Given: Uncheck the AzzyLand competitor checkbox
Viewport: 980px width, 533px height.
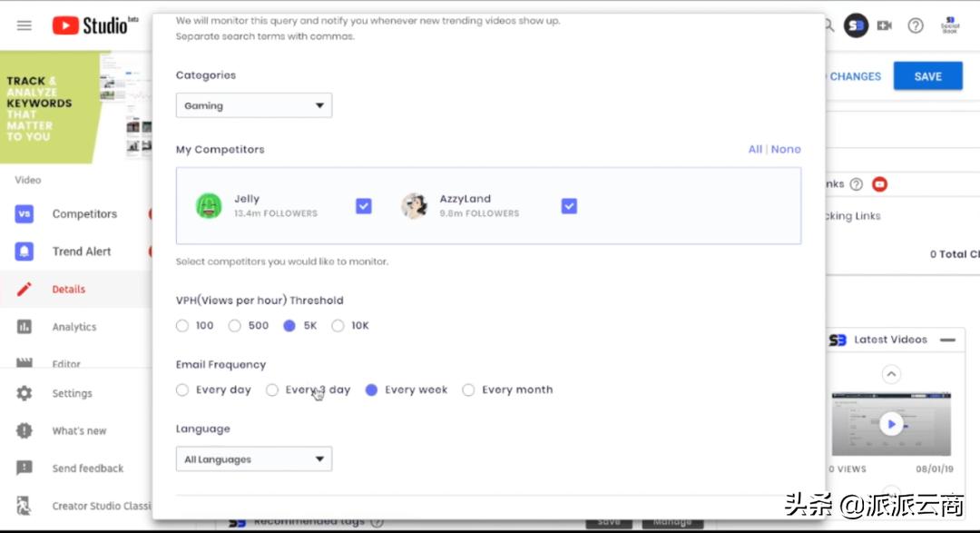Looking at the screenshot, I should click(x=569, y=206).
